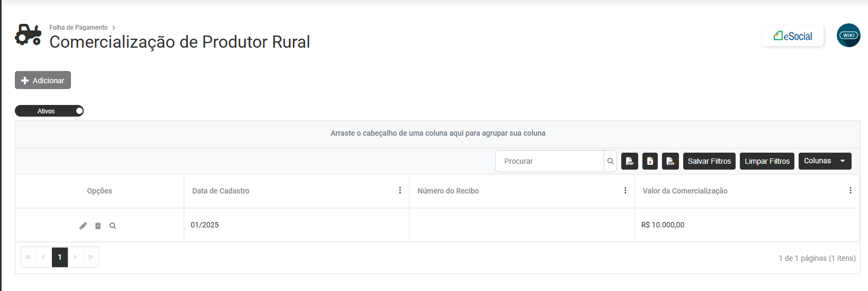
Task: Open Número do Recibo column menu
Action: pyautogui.click(x=625, y=191)
